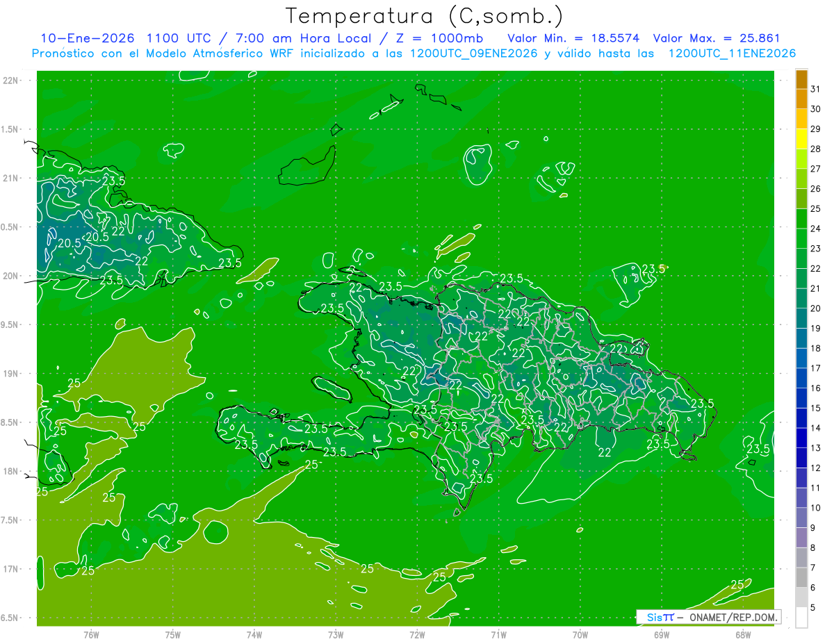
Task: Click the colorbar value "10"
Action: coord(815,508)
